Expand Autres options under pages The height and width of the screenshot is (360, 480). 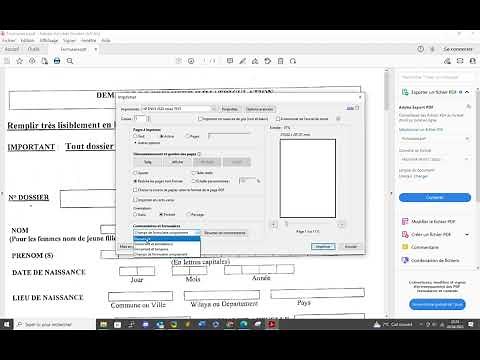[147, 143]
